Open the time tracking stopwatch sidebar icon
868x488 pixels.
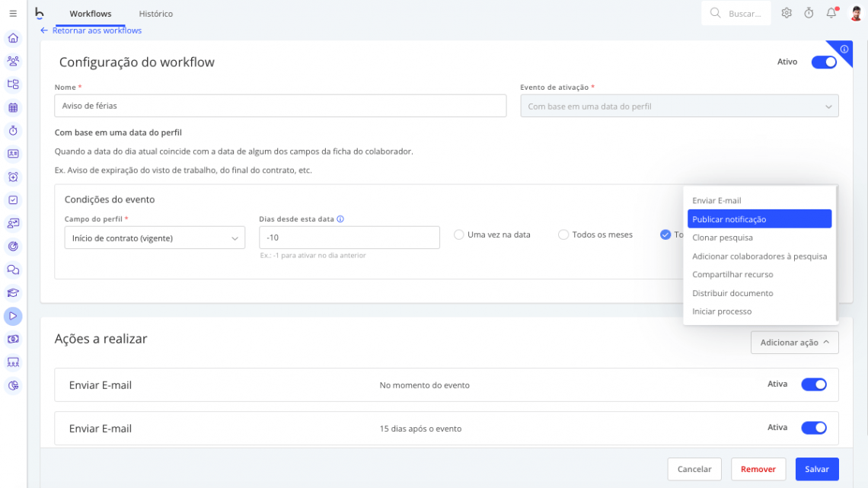[12, 130]
